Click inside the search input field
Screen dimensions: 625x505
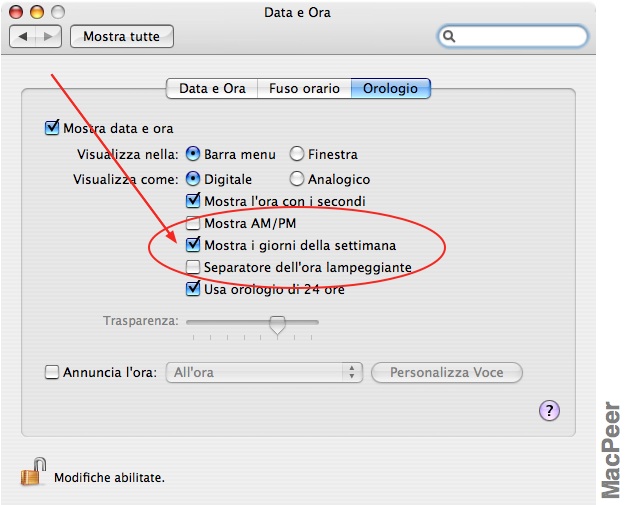click(x=520, y=36)
